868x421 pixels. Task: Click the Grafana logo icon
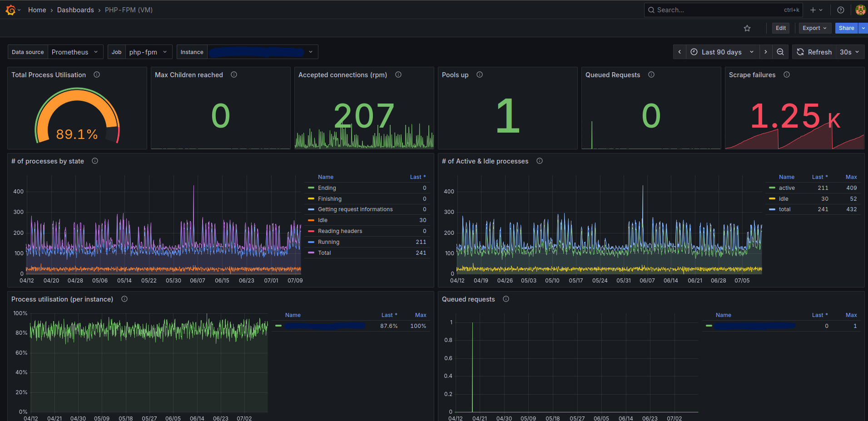point(10,10)
